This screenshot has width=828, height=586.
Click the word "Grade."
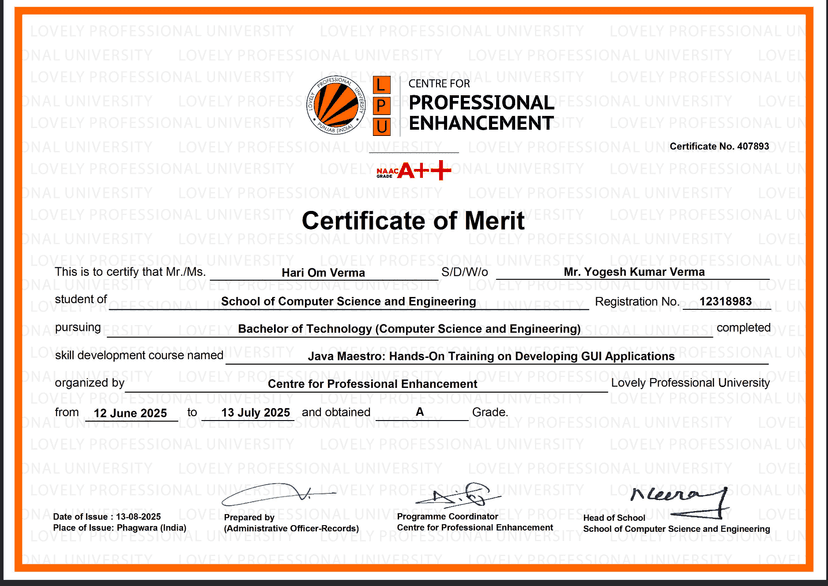click(x=490, y=412)
